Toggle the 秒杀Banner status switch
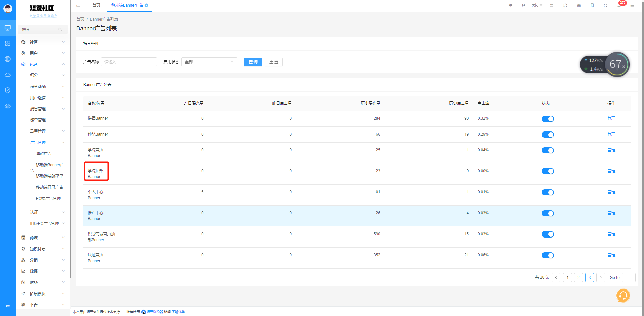This screenshot has height=316, width=644. coord(548,135)
